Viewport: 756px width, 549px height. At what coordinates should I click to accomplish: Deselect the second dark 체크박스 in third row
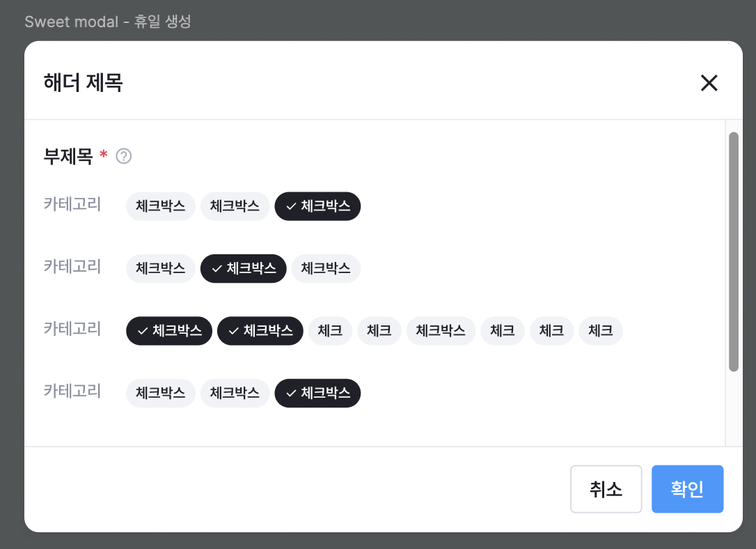coord(260,331)
